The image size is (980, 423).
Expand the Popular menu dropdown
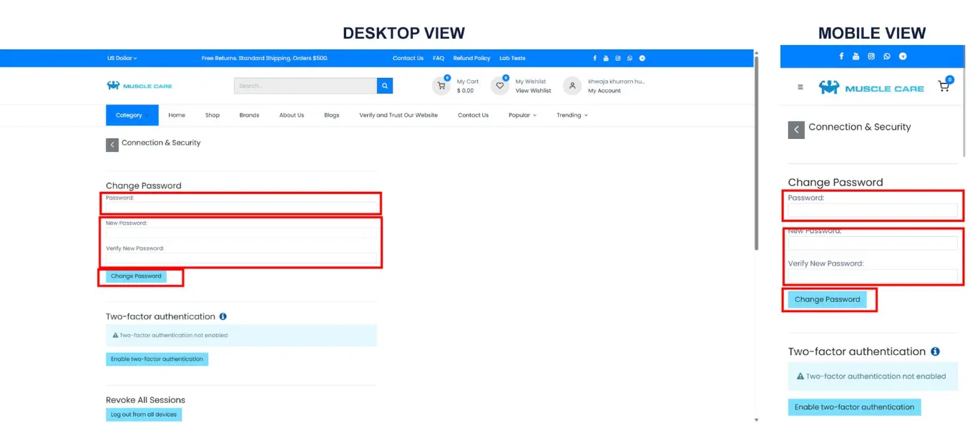(522, 115)
